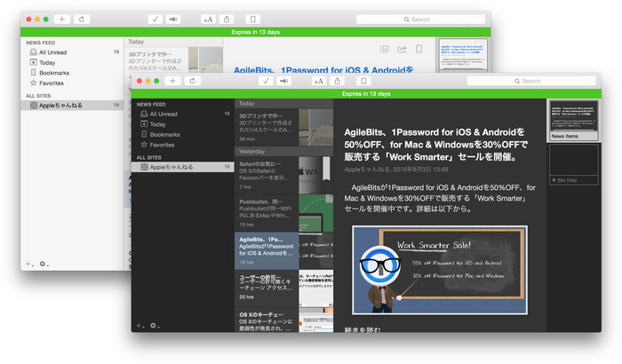The width and height of the screenshot is (622, 364).
Task: Click add feed plus button in light window toolbar
Action: click(x=62, y=19)
